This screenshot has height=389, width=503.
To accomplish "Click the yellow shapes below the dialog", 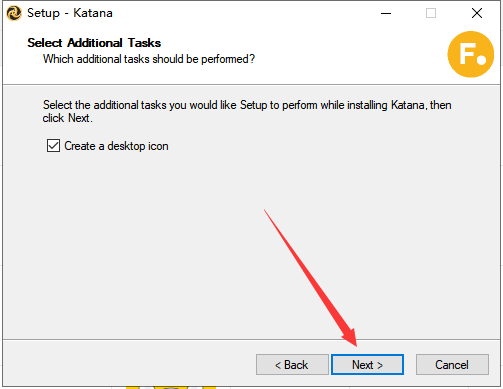I will click(x=171, y=388).
